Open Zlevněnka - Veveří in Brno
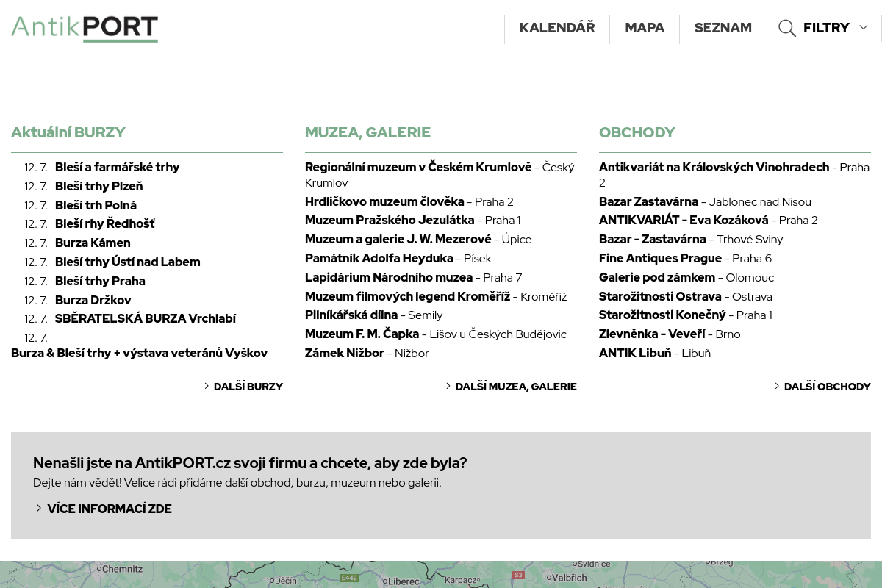The image size is (882, 588). tap(652, 334)
